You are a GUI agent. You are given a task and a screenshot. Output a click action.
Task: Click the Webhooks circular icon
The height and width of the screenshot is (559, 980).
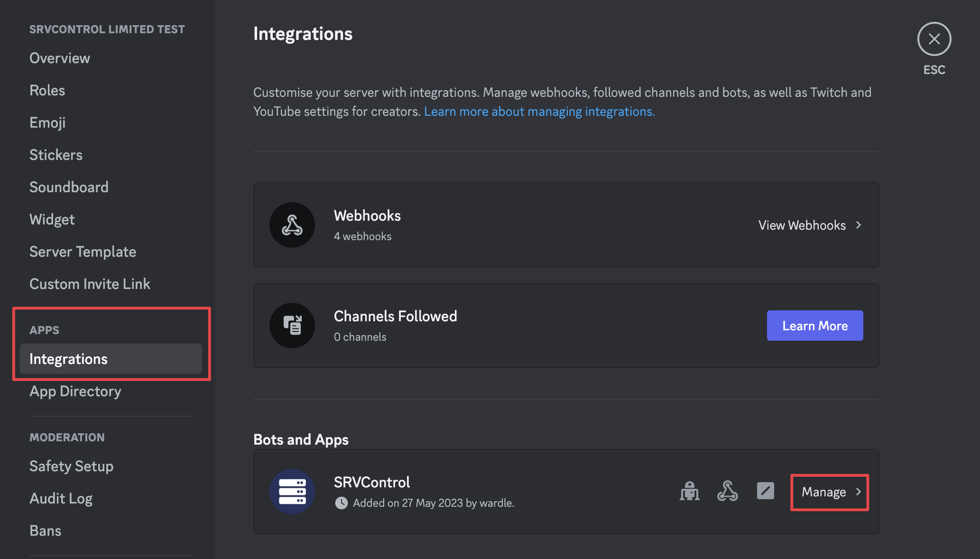pyautogui.click(x=292, y=225)
